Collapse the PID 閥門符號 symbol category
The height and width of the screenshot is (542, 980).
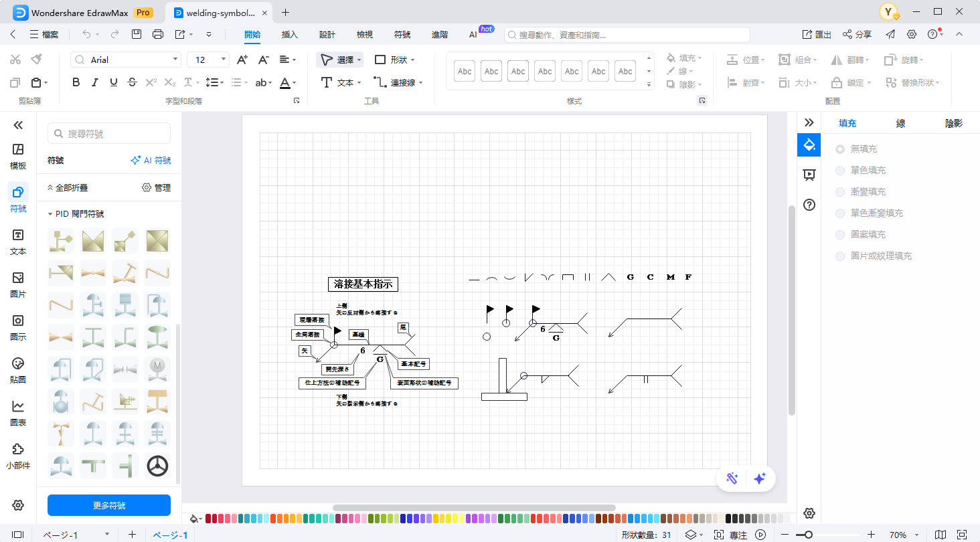click(x=50, y=214)
